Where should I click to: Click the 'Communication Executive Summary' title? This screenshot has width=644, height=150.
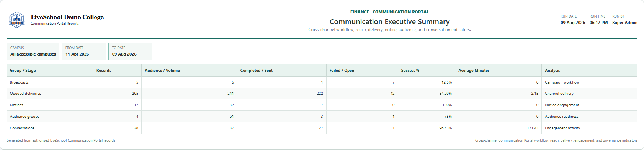coord(389,22)
